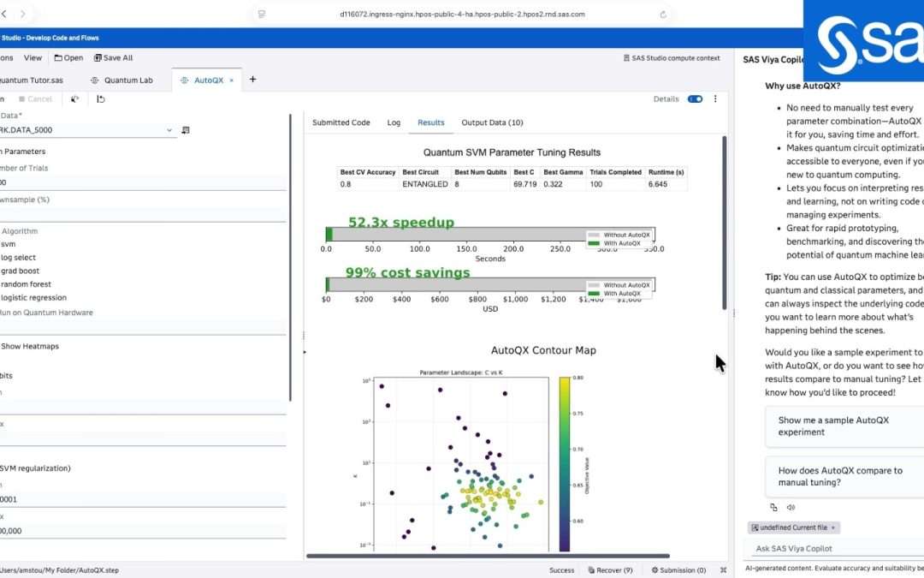Add a new tab with the plus icon
The height and width of the screenshot is (578, 924).
click(x=252, y=79)
